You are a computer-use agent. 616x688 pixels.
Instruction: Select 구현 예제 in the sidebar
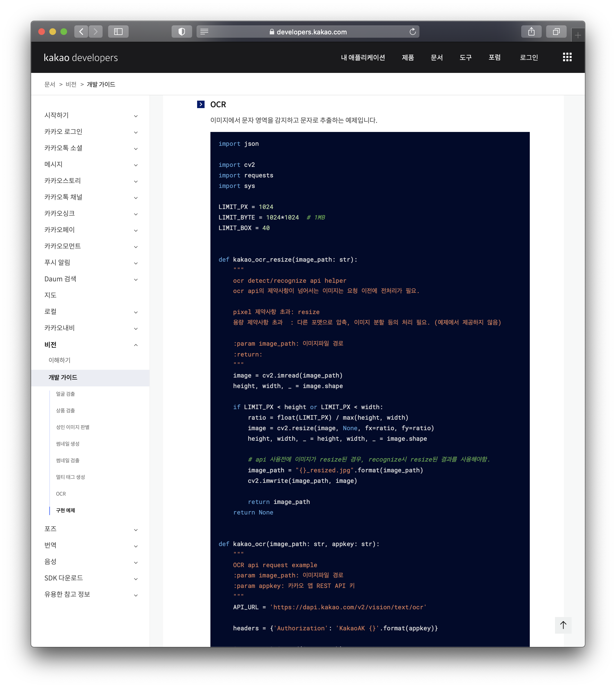coord(65,510)
